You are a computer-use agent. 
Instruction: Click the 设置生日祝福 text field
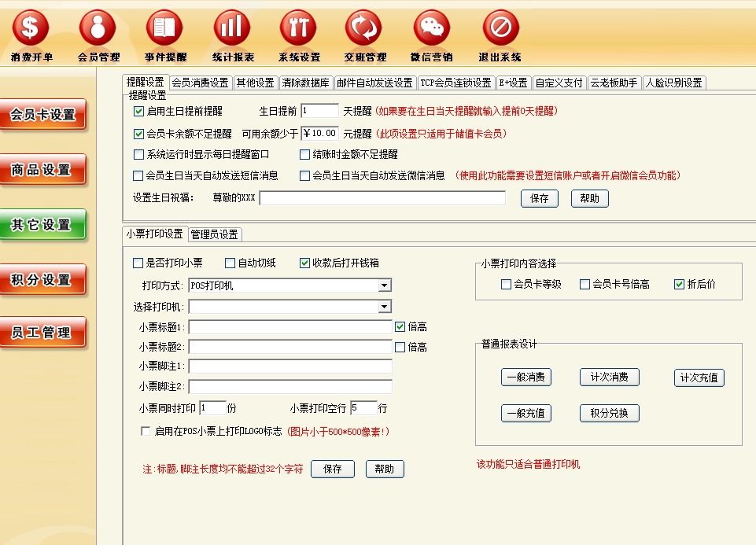382,198
